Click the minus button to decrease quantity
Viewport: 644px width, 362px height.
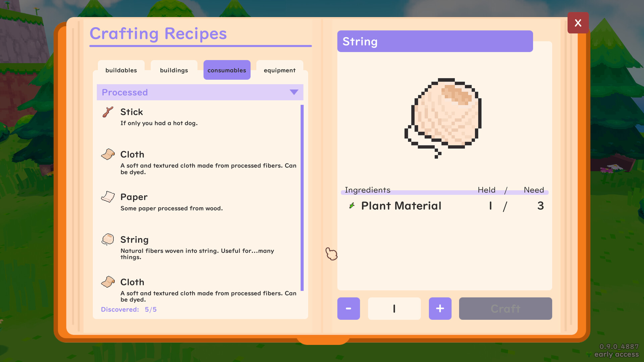(349, 308)
